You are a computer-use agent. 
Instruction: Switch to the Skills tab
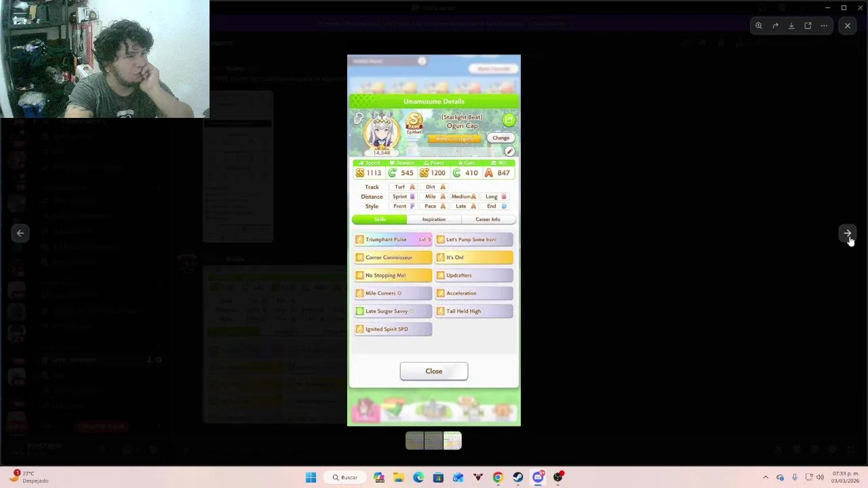point(380,220)
